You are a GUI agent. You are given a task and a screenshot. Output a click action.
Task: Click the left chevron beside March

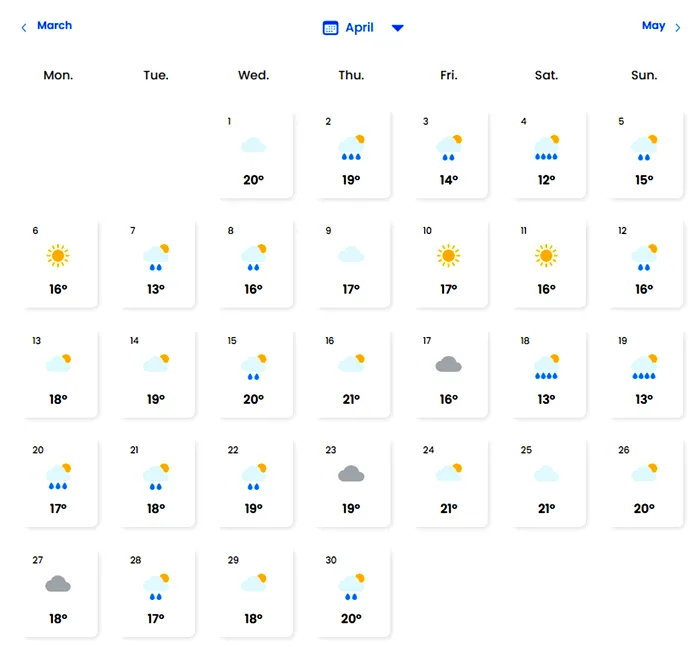[x=24, y=28]
